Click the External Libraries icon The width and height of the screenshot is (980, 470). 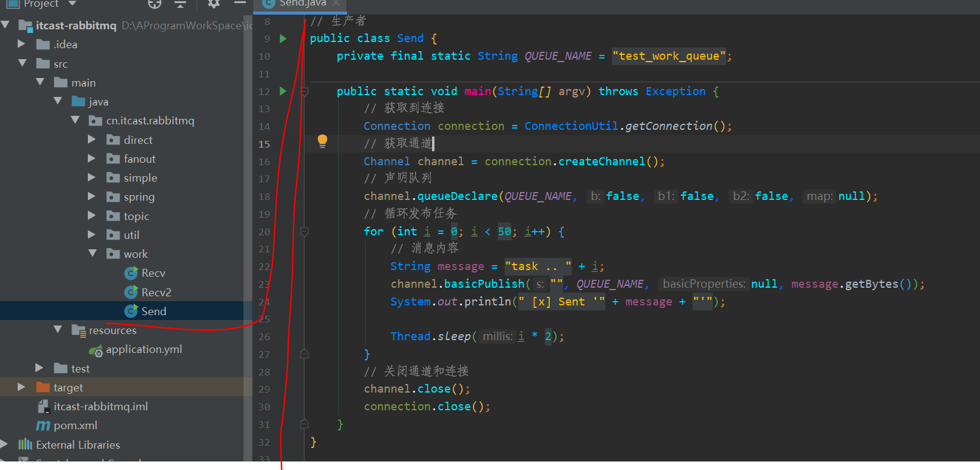pos(25,444)
